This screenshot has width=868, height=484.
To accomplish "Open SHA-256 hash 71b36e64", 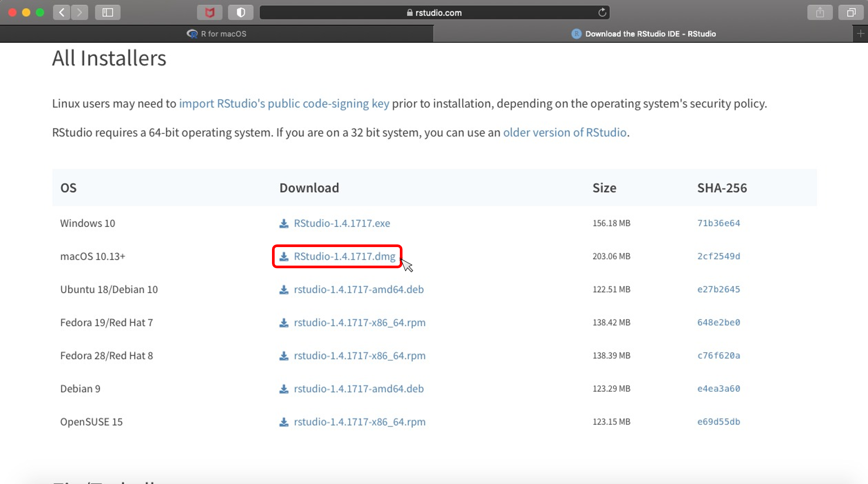I will click(719, 223).
